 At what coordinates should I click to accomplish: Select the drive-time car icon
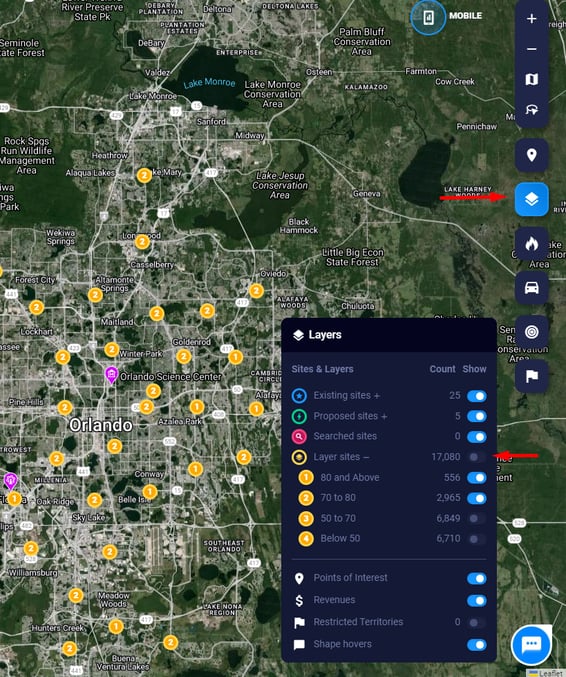[x=531, y=288]
